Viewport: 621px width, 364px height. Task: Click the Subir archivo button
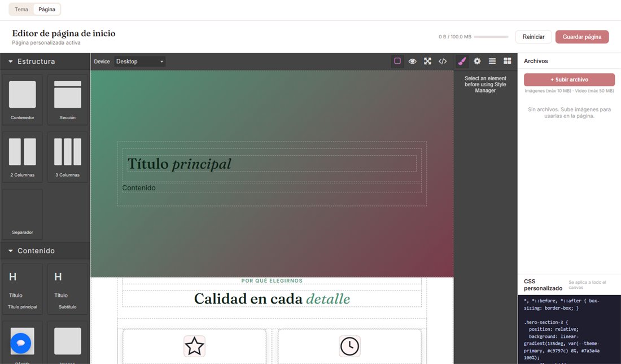coord(569,80)
